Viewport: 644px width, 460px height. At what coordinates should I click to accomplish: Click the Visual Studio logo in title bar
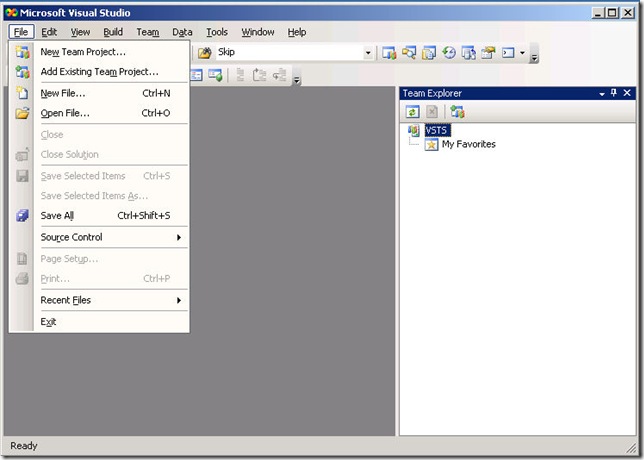click(x=12, y=13)
